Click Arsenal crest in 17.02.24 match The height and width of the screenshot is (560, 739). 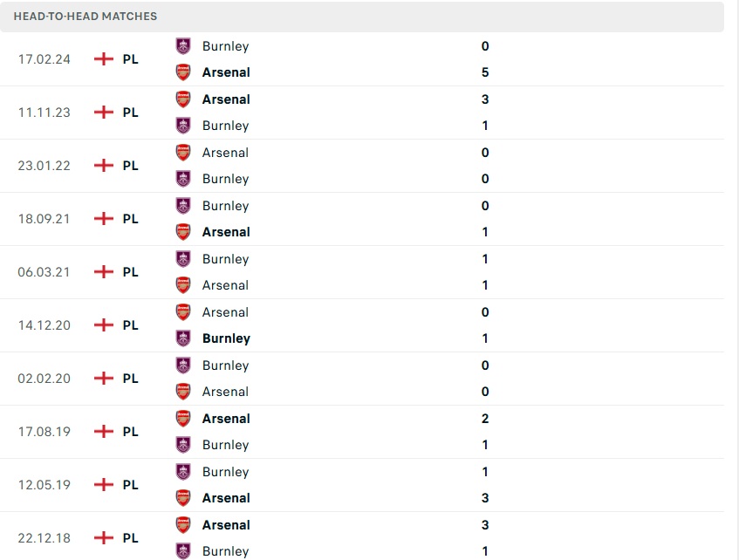(183, 72)
